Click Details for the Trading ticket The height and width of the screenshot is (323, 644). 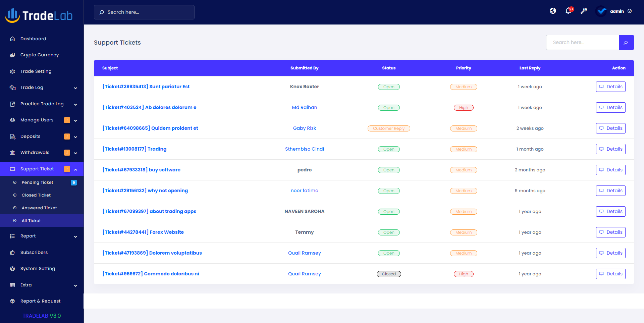click(x=610, y=149)
